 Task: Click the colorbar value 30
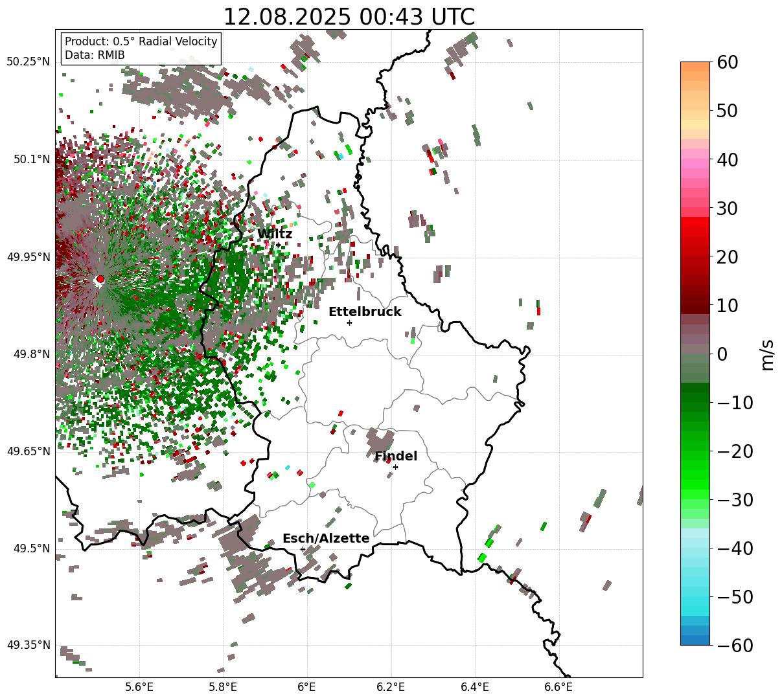[728, 209]
